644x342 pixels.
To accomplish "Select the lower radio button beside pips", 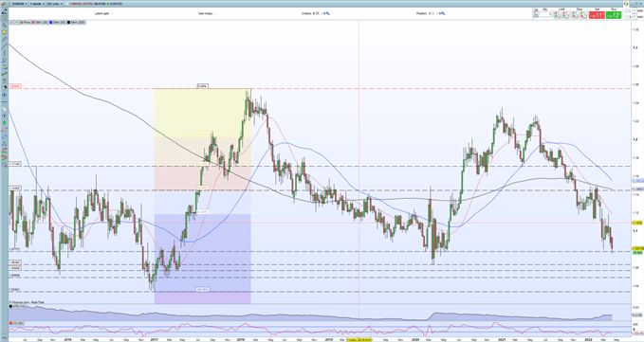I will [x=626, y=17].
